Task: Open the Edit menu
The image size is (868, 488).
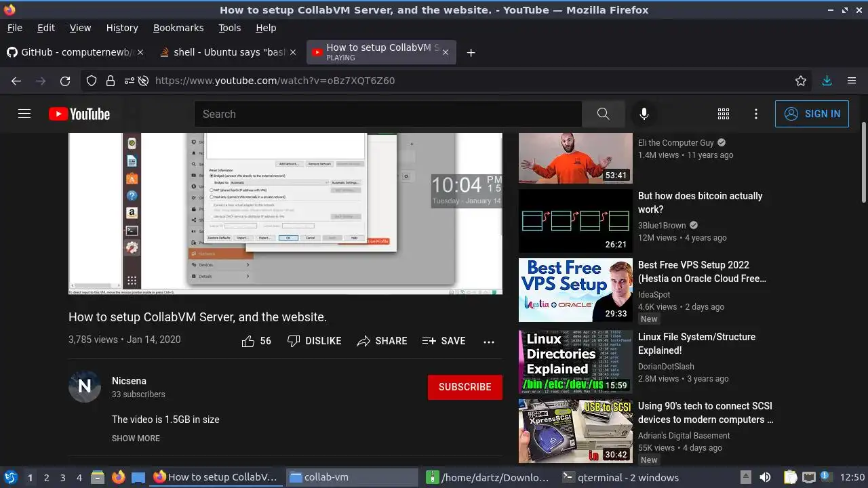Action: click(46, 28)
